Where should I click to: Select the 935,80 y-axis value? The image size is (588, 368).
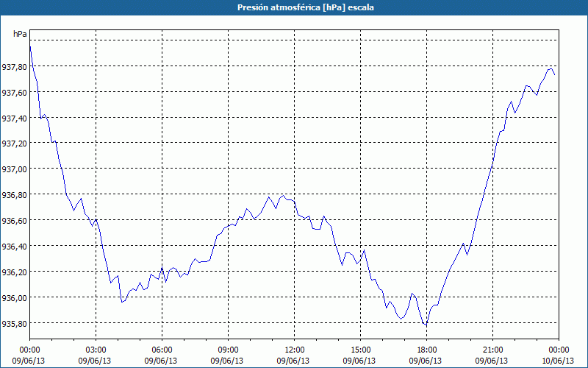pyautogui.click(x=15, y=323)
